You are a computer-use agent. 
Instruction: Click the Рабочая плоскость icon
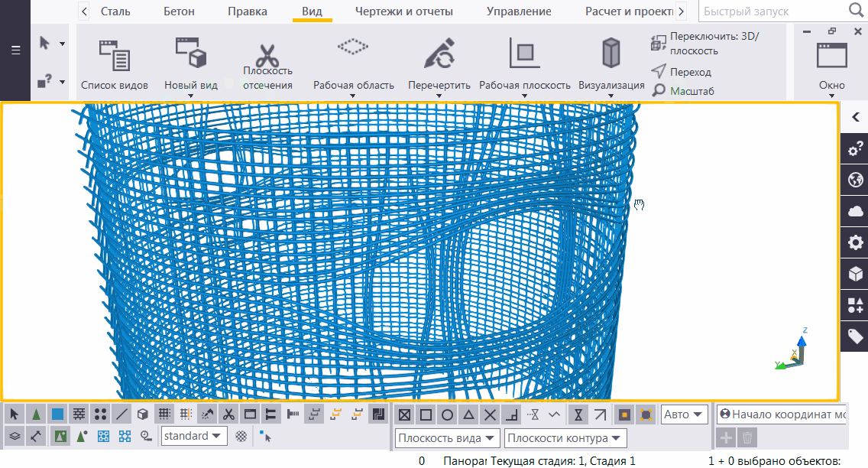524,54
